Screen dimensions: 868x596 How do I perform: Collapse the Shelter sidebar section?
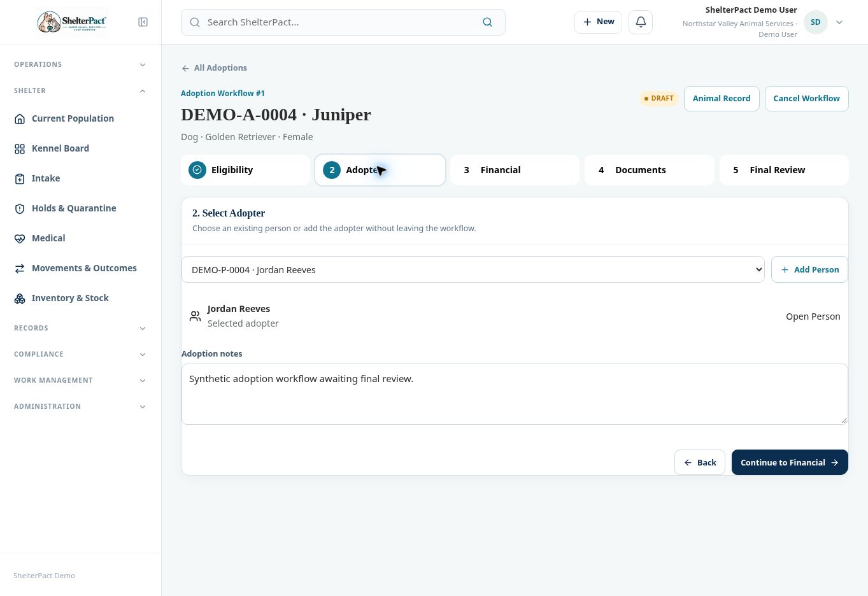80,90
